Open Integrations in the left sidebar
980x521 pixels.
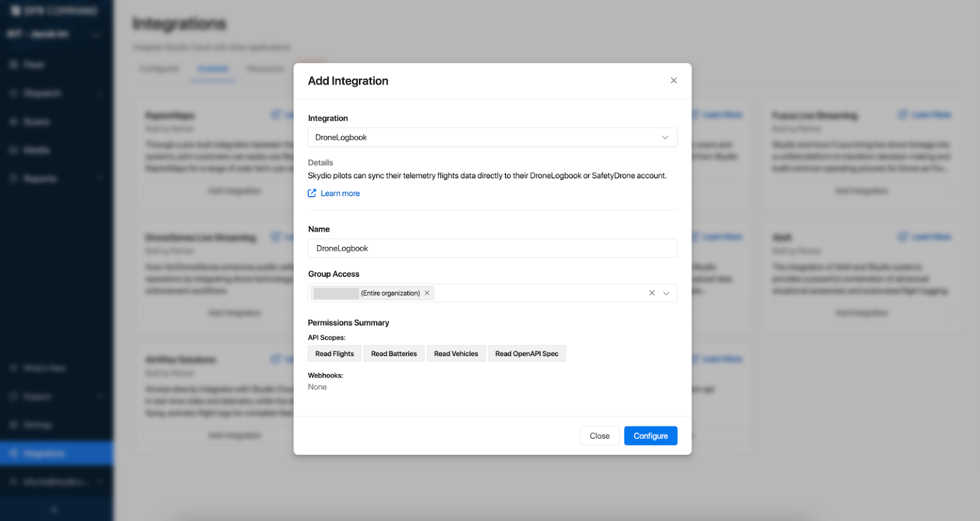[x=44, y=454]
